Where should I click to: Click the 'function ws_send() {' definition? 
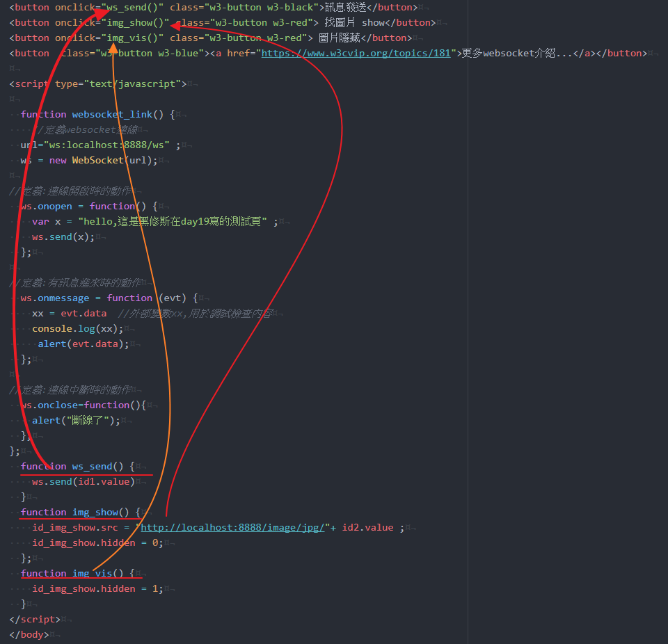(x=77, y=467)
